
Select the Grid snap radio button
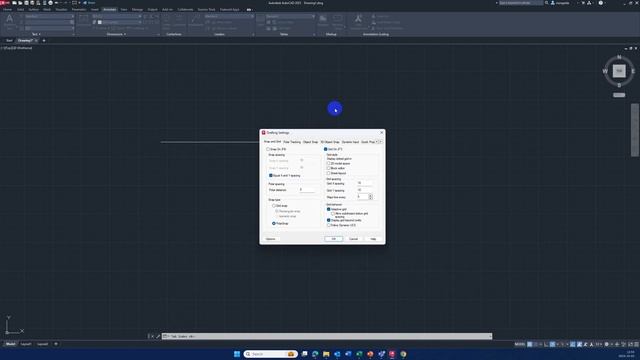274,206
